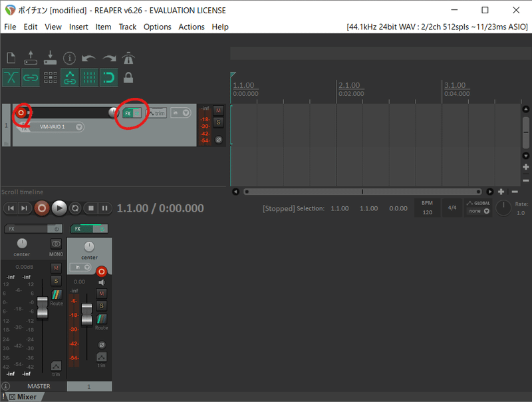Image resolution: width=532 pixels, height=402 pixels.
Task: Close the Mixer docker tab
Action: pos(12,397)
